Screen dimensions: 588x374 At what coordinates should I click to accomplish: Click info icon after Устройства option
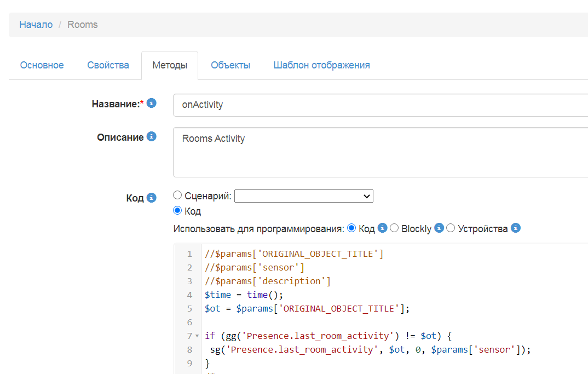pos(515,228)
